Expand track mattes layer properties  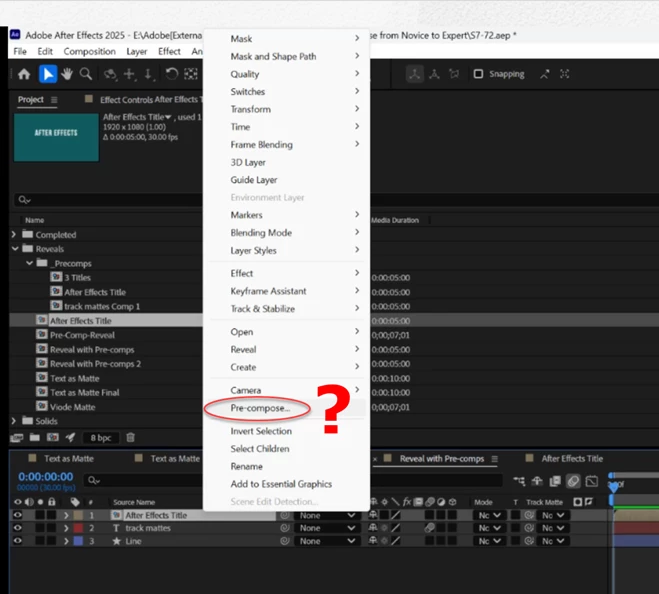click(x=66, y=528)
